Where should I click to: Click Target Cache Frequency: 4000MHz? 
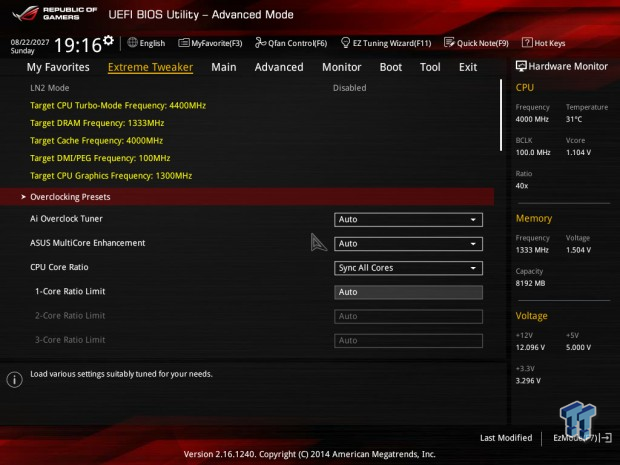pyautogui.click(x=96, y=140)
